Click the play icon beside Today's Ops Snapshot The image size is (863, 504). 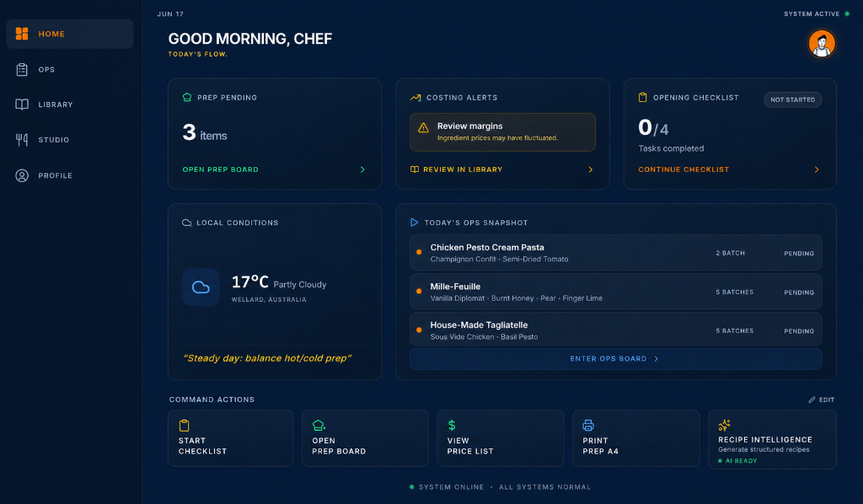[x=414, y=223]
